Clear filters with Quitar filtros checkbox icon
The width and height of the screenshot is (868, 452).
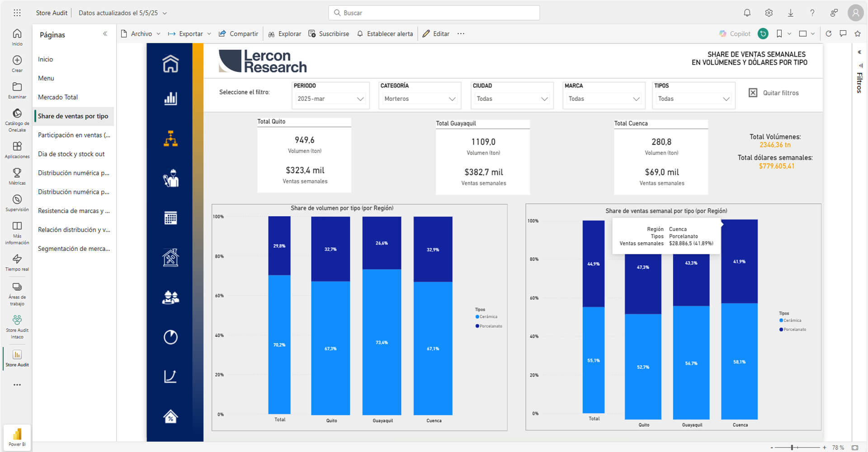pos(753,93)
